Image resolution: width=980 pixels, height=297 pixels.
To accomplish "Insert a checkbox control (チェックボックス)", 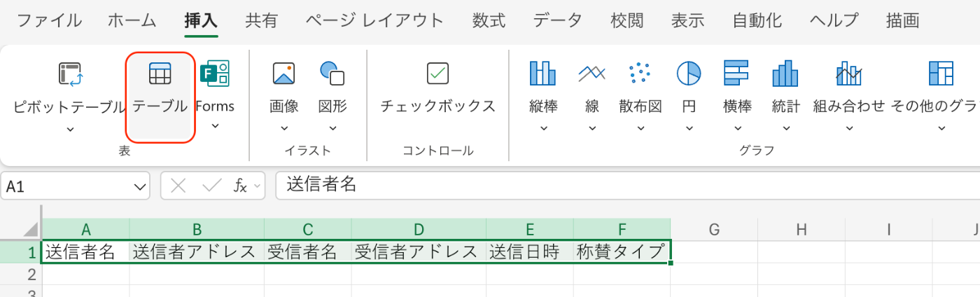I will [437, 74].
